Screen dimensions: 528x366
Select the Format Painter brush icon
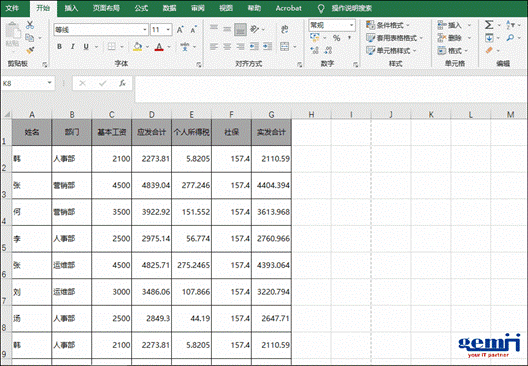coord(30,51)
